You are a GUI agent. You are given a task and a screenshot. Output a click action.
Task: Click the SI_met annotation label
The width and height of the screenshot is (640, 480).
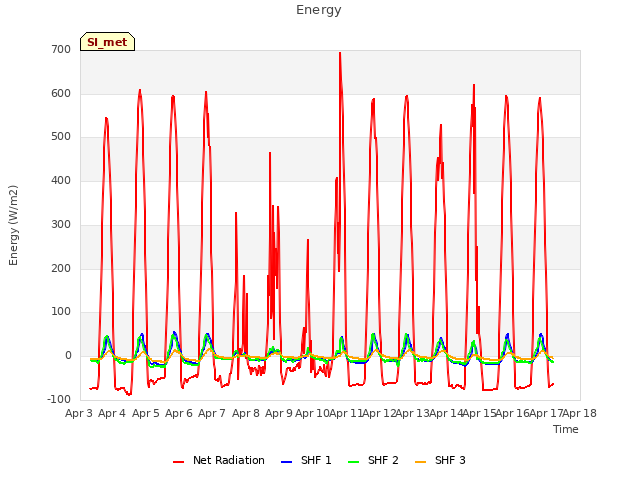coord(107,42)
